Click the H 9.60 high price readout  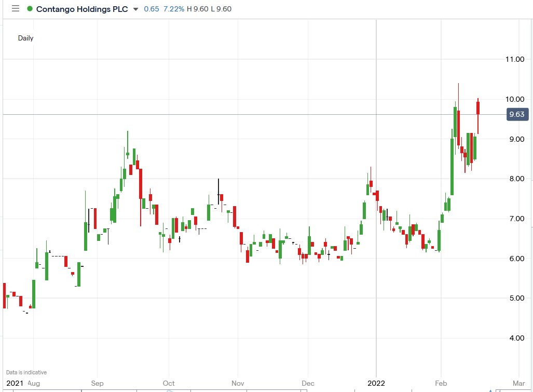tap(199, 8)
